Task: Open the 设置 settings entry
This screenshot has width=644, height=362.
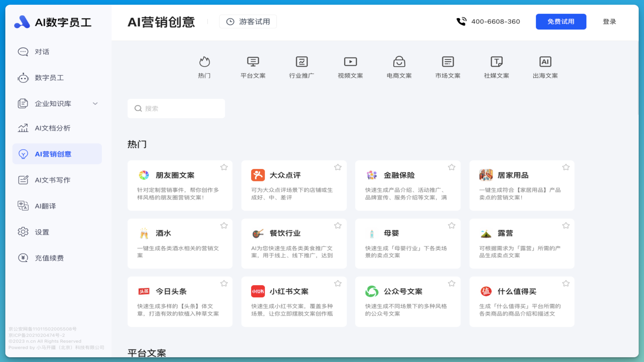Action: (41, 232)
